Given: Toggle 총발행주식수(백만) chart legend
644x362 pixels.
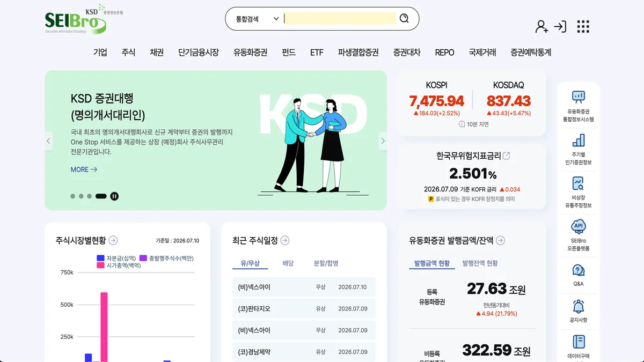Looking at the screenshot, I should (x=166, y=258).
